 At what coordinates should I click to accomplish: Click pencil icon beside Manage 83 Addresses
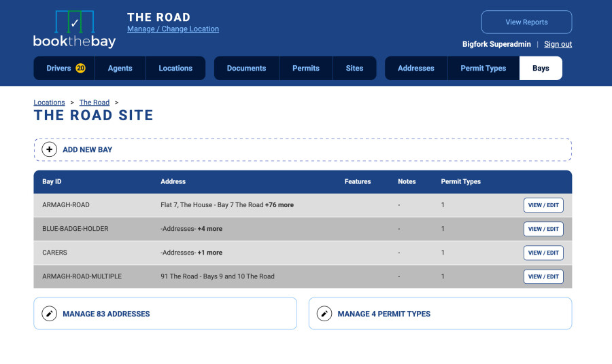click(49, 314)
